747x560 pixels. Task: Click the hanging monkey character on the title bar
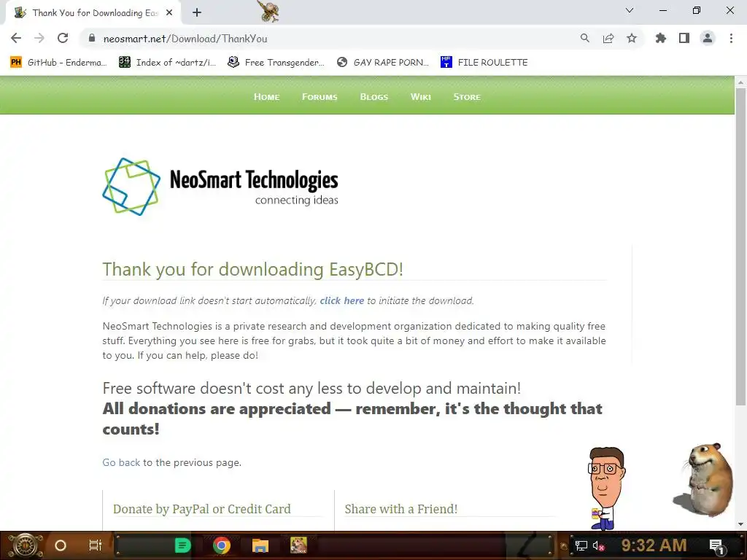[269, 11]
